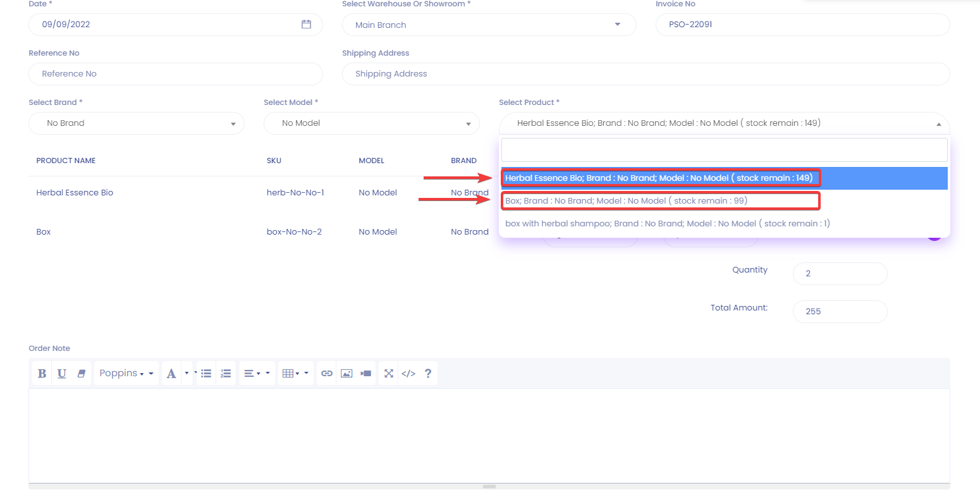The height and width of the screenshot is (497, 980).
Task: Switch the editor to code view
Action: click(408, 373)
